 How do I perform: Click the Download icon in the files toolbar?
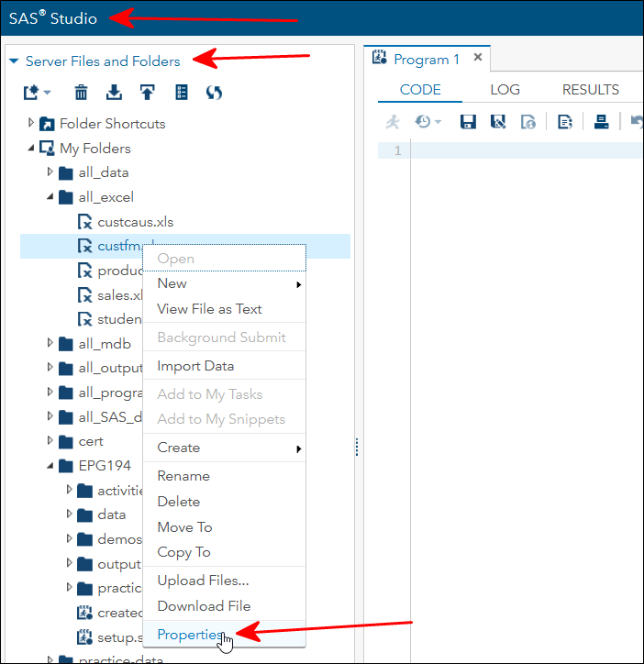click(114, 93)
